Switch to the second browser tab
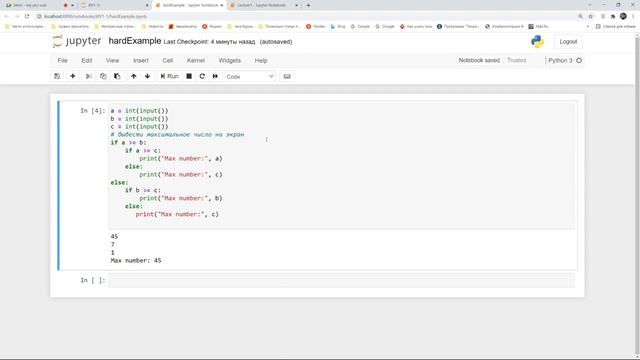 pos(113,5)
